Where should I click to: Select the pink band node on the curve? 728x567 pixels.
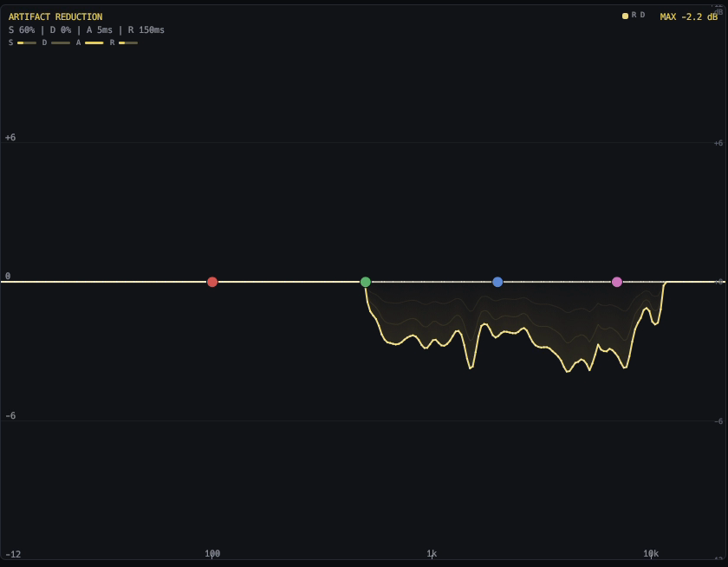[x=616, y=282]
